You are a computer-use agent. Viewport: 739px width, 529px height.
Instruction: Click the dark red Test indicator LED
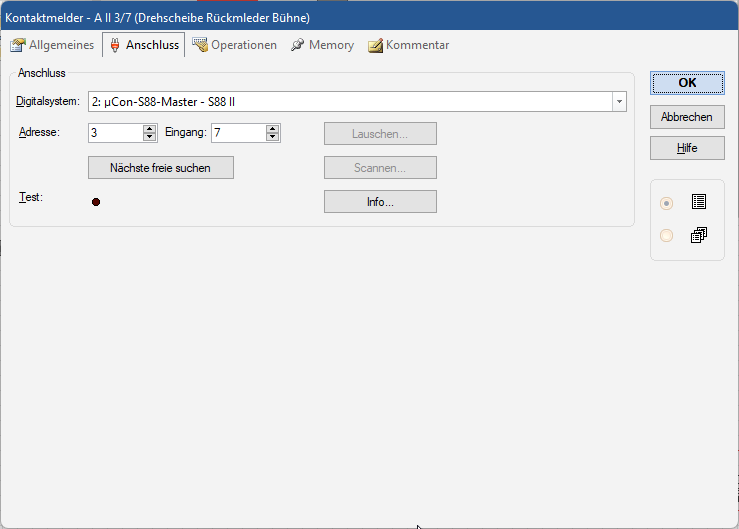[96, 202]
